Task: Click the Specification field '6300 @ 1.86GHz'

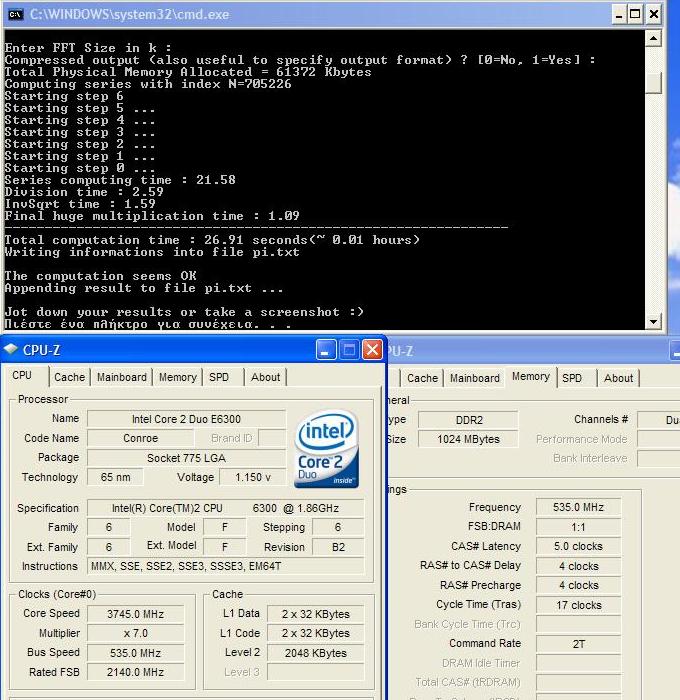Action: coord(225,508)
